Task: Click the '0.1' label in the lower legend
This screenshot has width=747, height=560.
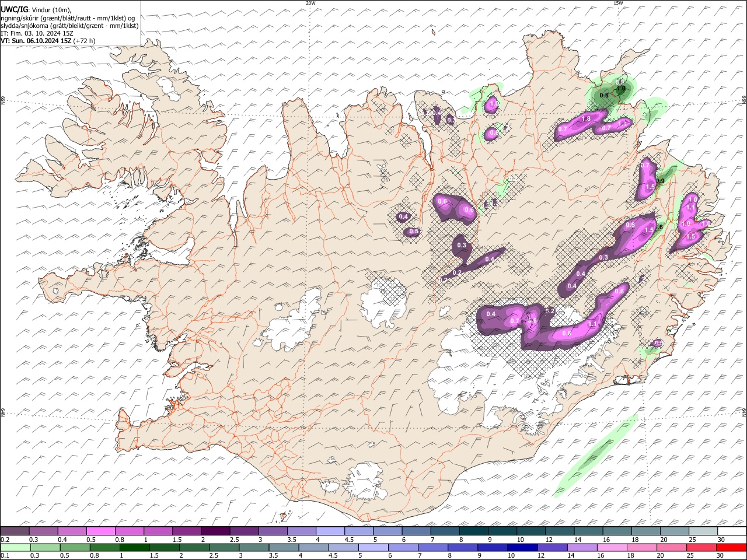Action: pyautogui.click(x=4, y=555)
